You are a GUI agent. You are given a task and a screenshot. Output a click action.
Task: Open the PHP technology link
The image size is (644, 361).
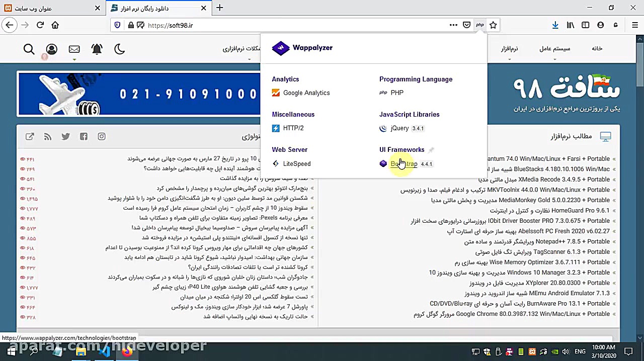point(397,93)
